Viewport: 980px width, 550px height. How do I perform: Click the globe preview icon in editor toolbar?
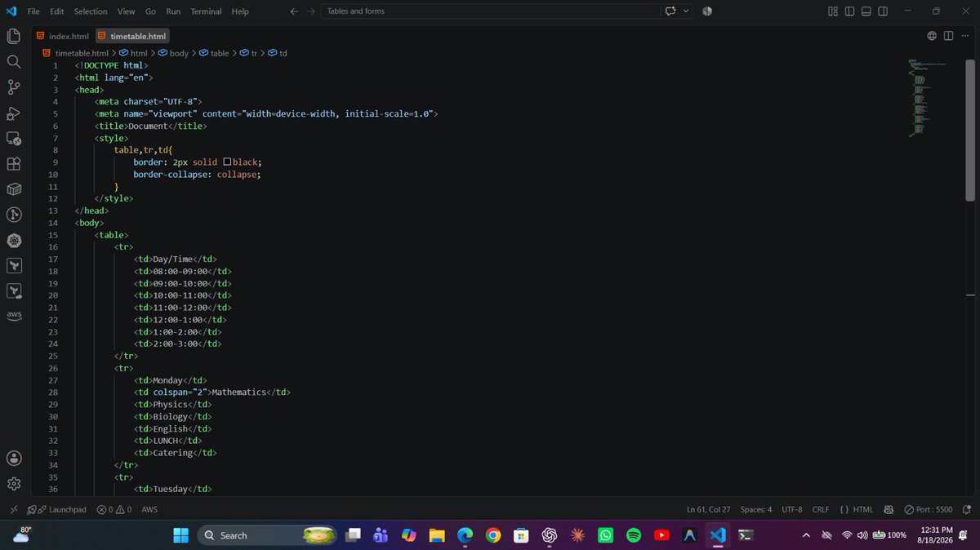932,36
